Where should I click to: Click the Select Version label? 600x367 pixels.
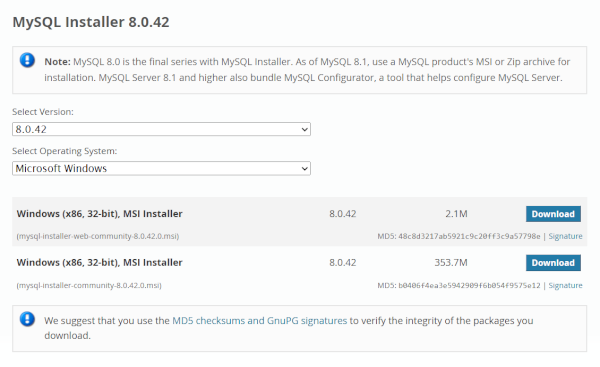tap(43, 112)
